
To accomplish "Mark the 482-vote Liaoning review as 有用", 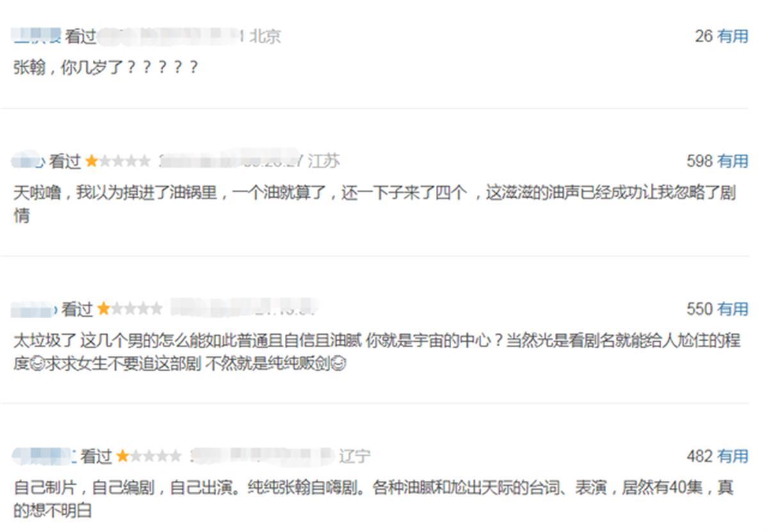I will [733, 456].
